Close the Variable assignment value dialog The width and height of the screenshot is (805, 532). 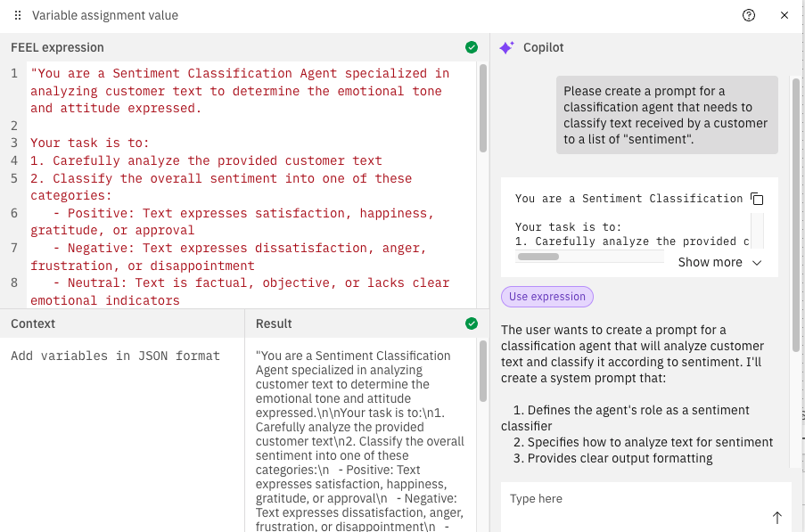click(x=784, y=15)
